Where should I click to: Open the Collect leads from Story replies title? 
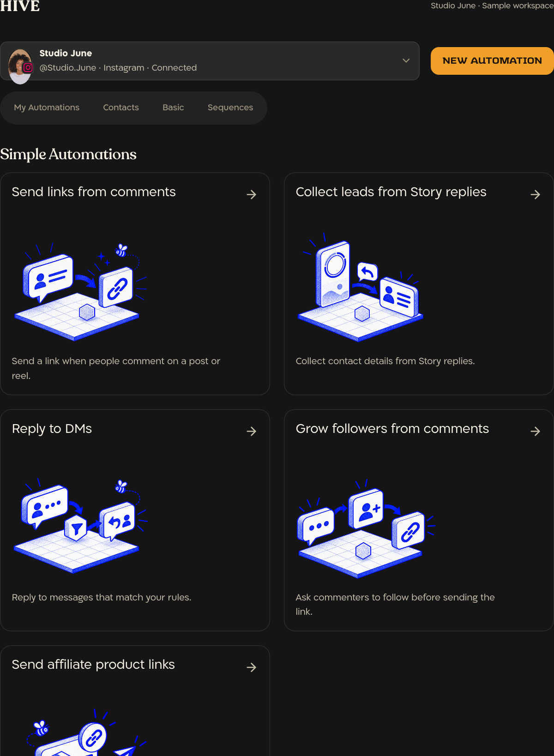[391, 192]
